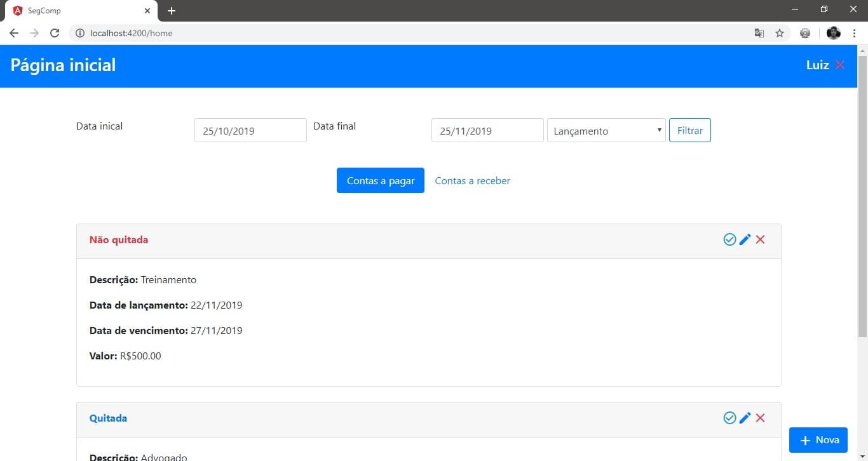Click the Data final date field
The height and width of the screenshot is (461, 868).
487,131
